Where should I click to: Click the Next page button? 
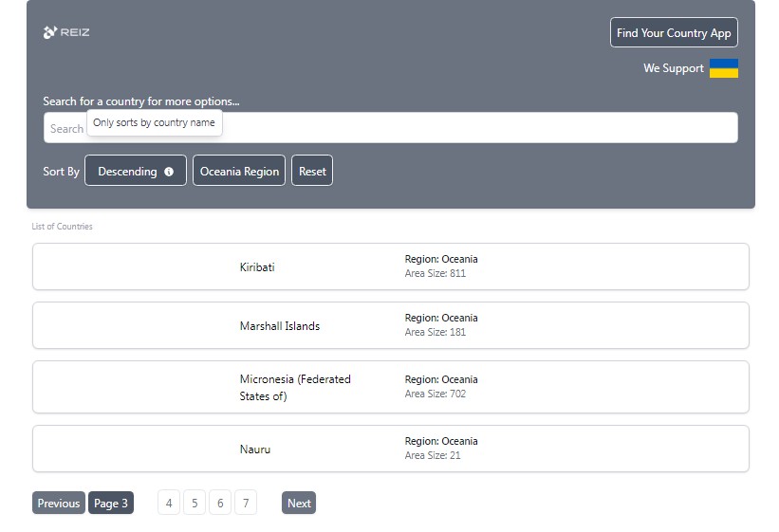coord(299,504)
